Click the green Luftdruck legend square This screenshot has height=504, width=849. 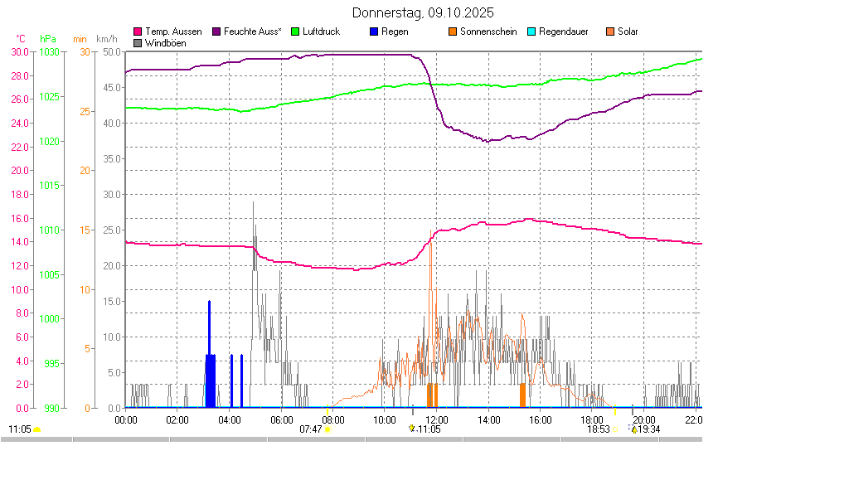(x=295, y=31)
